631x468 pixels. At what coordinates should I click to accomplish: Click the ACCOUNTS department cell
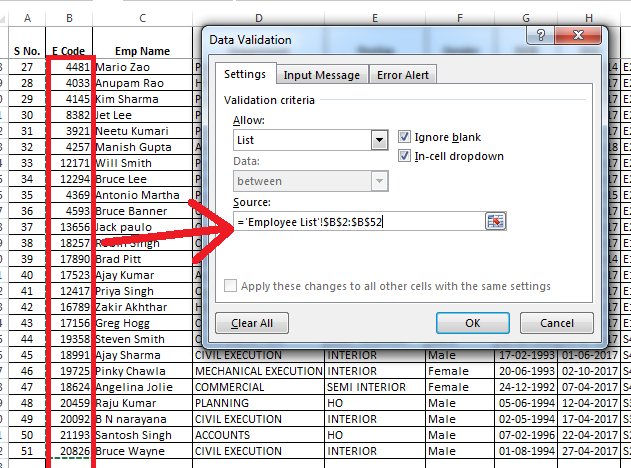pyautogui.click(x=259, y=435)
